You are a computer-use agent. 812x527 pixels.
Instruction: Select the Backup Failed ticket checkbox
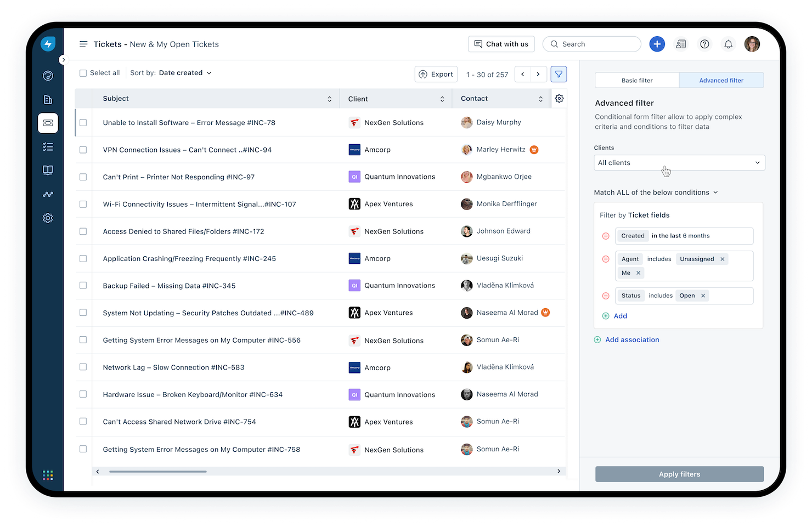coord(83,285)
